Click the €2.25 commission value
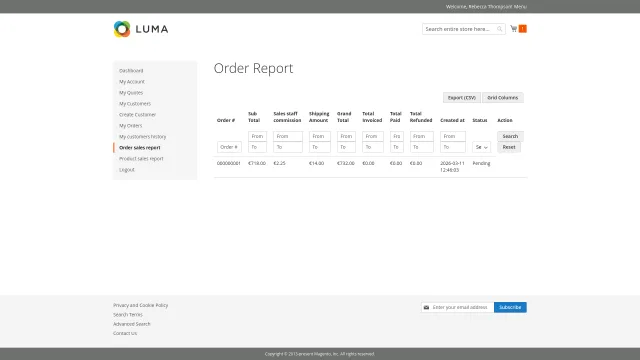Screen dimensions: 640x360 click(280, 163)
